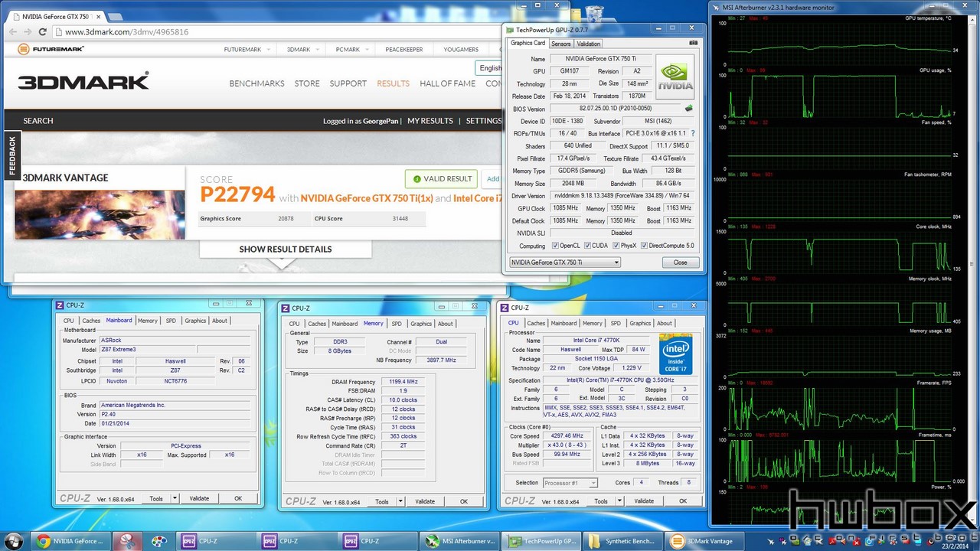The width and height of the screenshot is (980, 551).
Task: Open the Caches tab in Memory CPU-Z window
Action: pyautogui.click(x=317, y=324)
